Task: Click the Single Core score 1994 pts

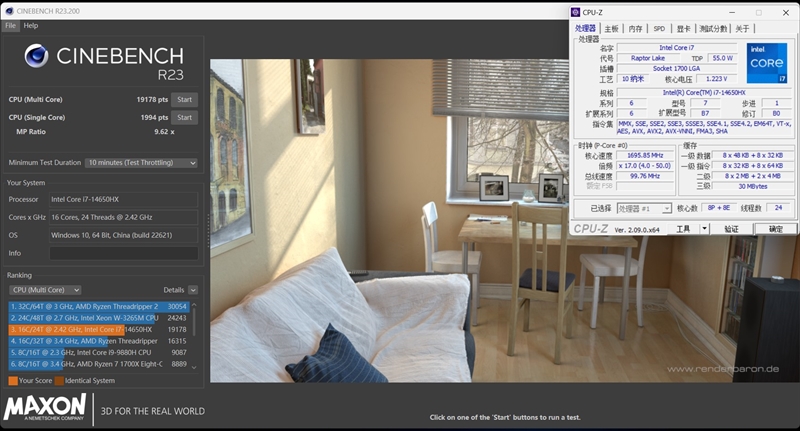Action: 154,117
